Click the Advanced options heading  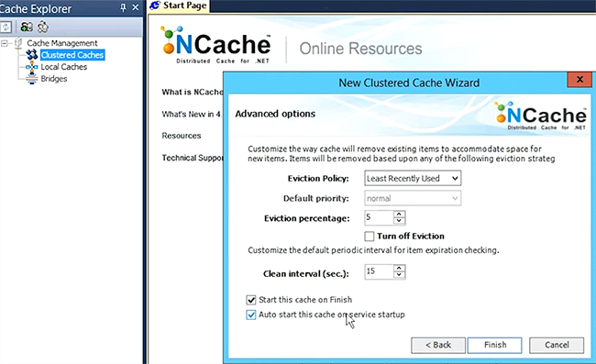point(275,114)
